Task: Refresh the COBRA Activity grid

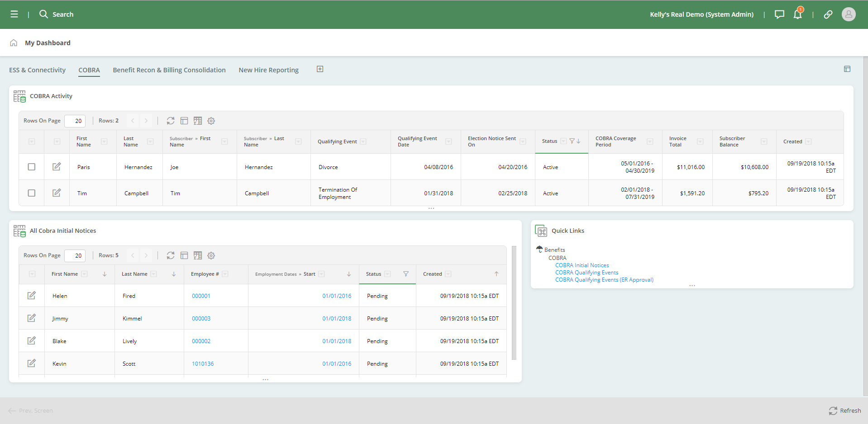Action: pos(170,121)
